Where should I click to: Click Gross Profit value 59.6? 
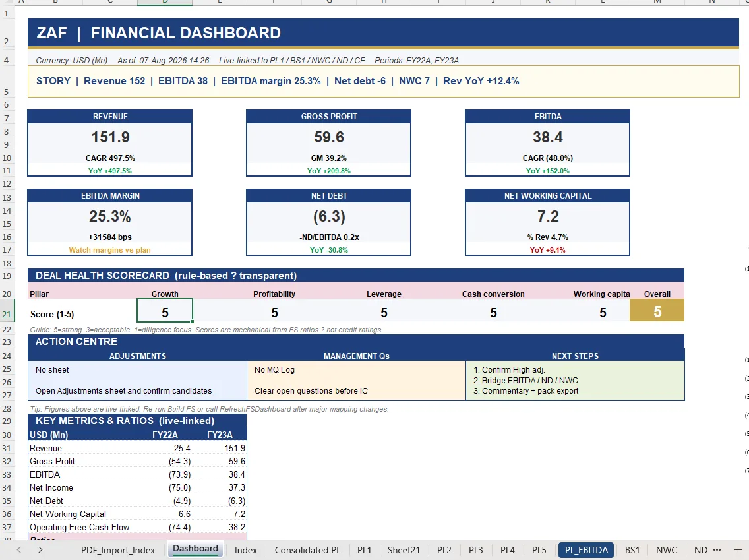tap(328, 137)
